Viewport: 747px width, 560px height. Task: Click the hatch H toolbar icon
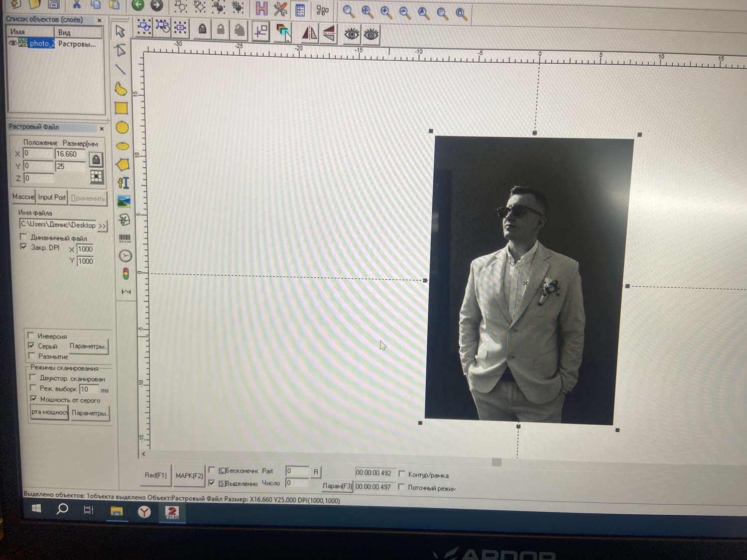(x=261, y=8)
